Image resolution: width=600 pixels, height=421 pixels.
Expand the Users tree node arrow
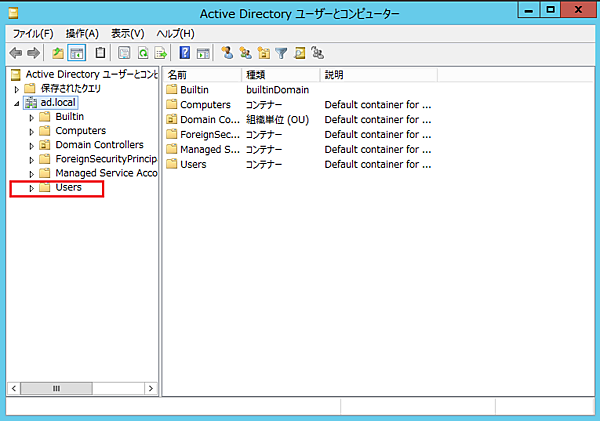tap(31, 188)
